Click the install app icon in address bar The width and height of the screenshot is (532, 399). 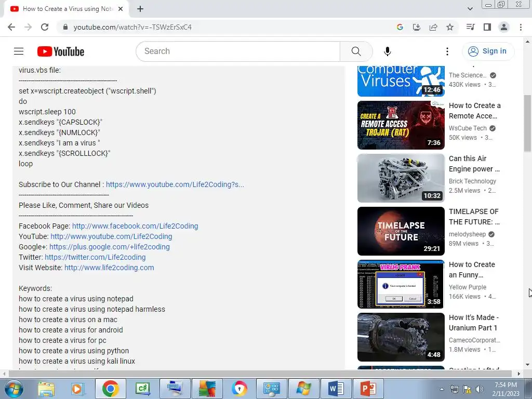point(417,27)
